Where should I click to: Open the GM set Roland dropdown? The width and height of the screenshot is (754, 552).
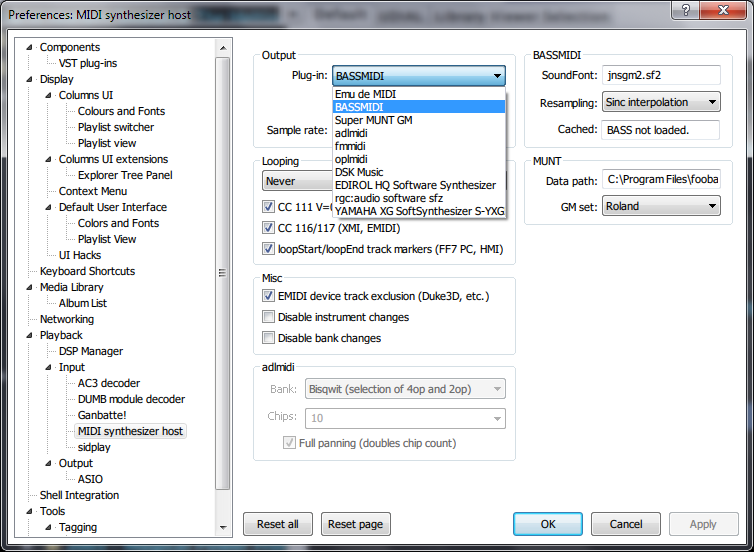pos(661,206)
